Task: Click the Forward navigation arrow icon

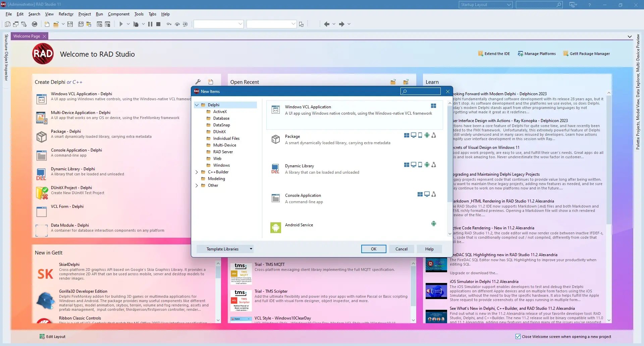Action: [342, 24]
